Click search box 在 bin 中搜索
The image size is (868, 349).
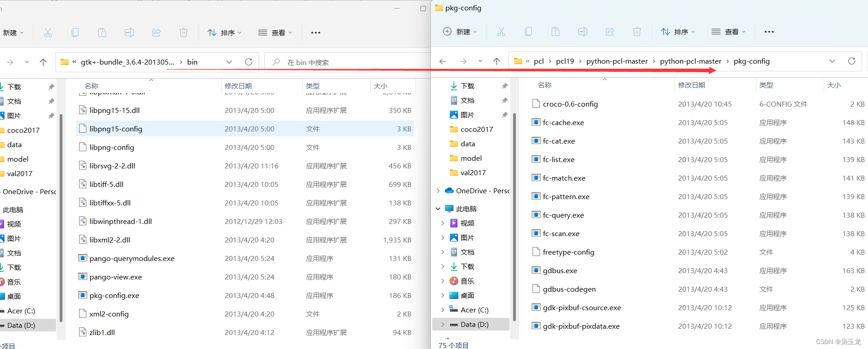(x=348, y=62)
